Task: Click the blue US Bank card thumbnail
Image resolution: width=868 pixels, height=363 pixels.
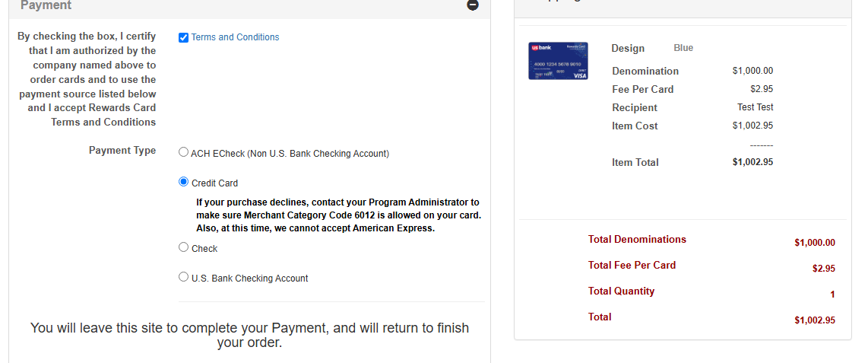Action: [558, 60]
